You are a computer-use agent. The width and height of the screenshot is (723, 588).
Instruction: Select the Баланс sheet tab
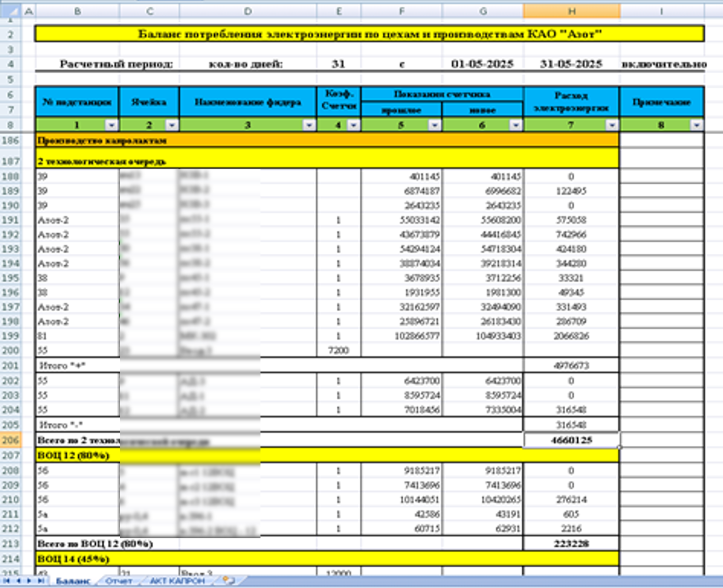tap(73, 581)
